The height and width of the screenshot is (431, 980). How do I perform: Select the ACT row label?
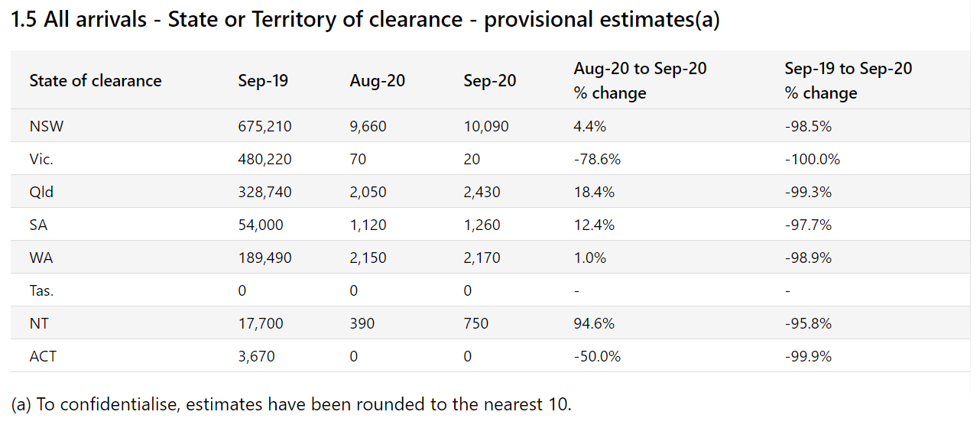[44, 357]
